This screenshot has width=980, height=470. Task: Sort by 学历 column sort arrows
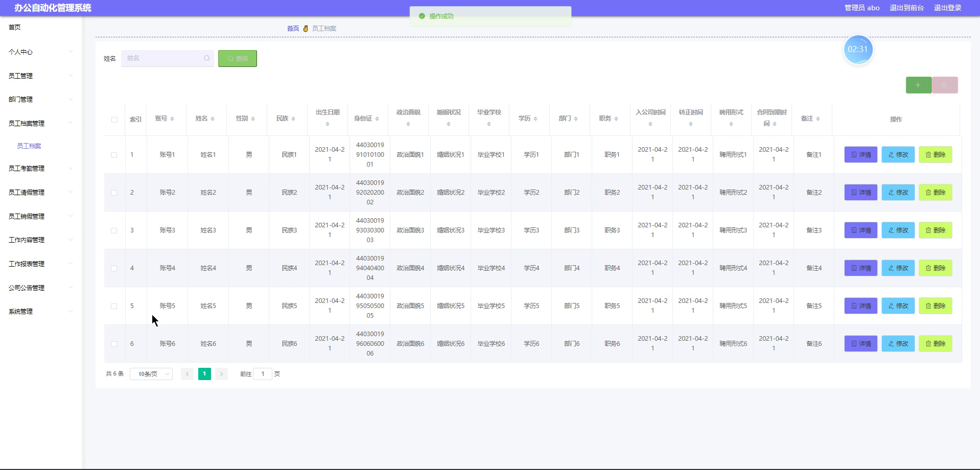pos(535,119)
